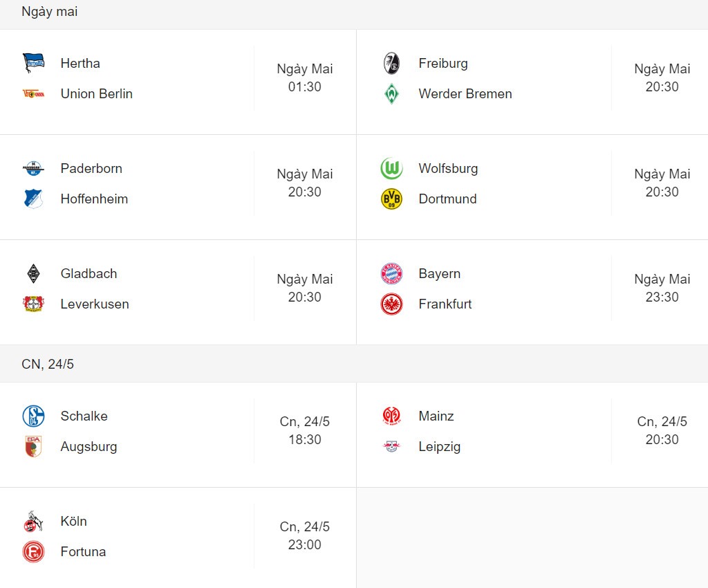Click the Eintracht Frankfurt eagle logo
The height and width of the screenshot is (588, 708).
point(391,304)
